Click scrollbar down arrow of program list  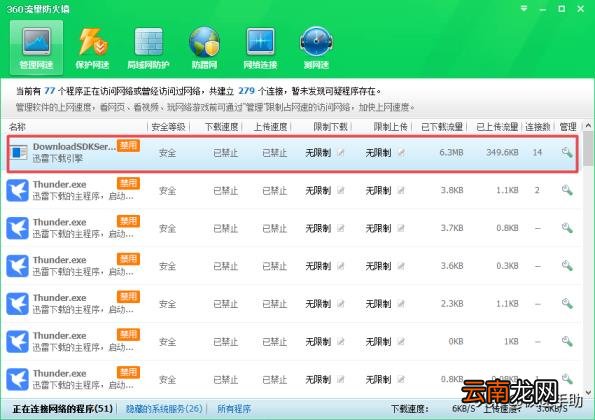[x=588, y=392]
